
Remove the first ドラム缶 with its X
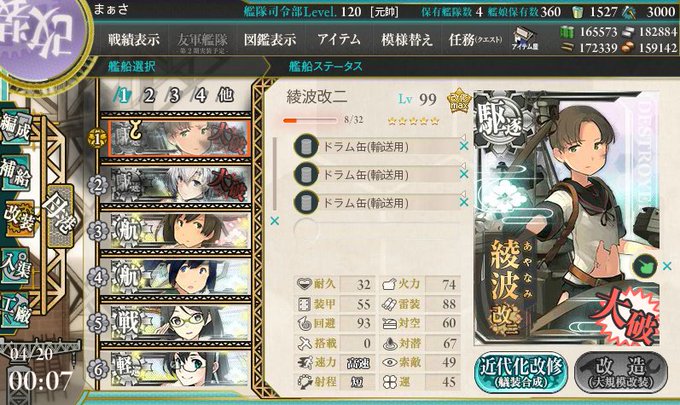[464, 146]
